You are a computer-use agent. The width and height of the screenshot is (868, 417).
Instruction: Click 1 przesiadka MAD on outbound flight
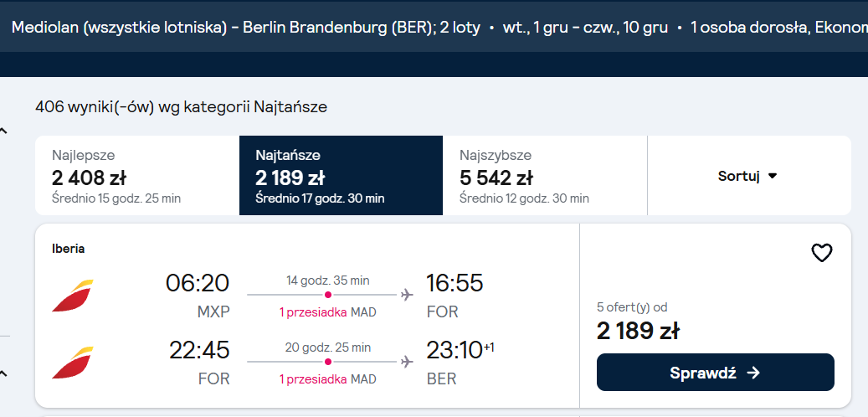click(328, 312)
